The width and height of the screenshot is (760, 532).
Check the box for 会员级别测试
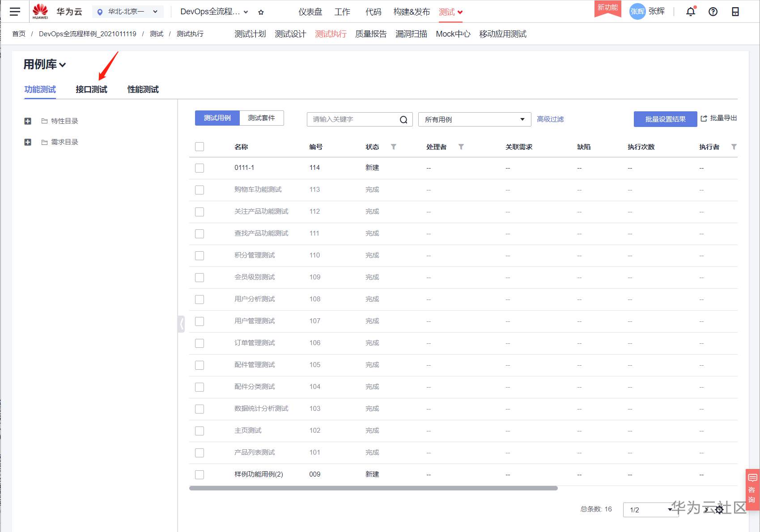(x=200, y=278)
